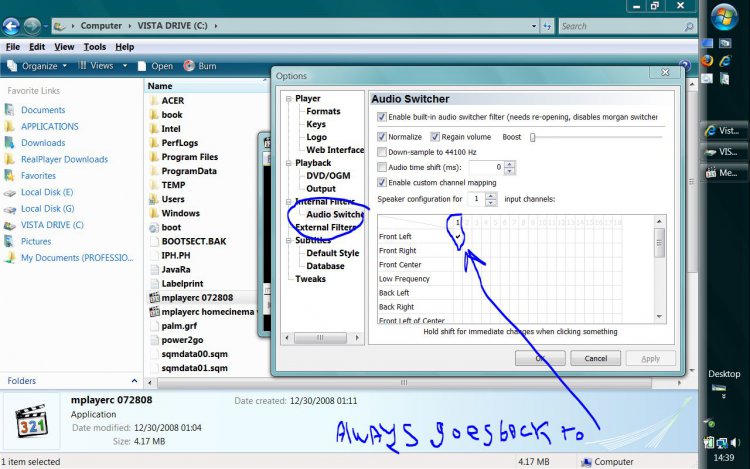Collapse the Internal Filters tree node
Image resolution: width=750 pixels, height=469 pixels.
point(288,202)
